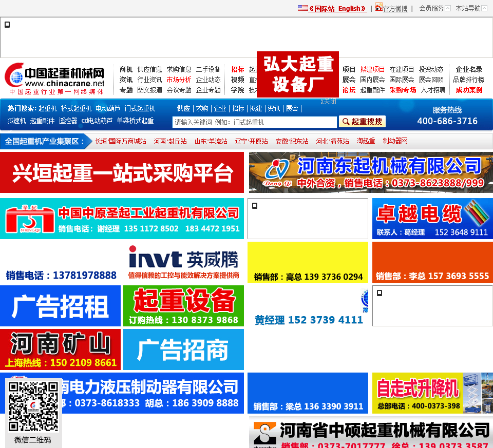The height and width of the screenshot is (448, 493).
Task: Select the 招标 search tab
Action: 238,109
